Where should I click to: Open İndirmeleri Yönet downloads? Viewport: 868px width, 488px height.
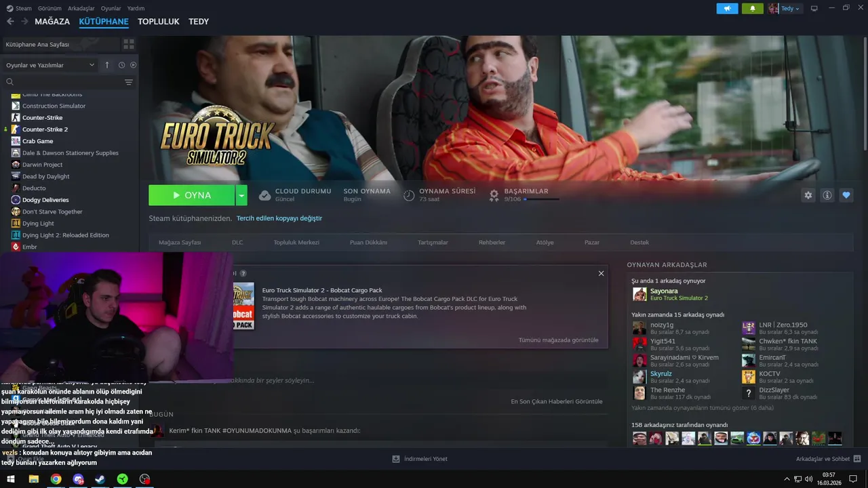pyautogui.click(x=420, y=459)
